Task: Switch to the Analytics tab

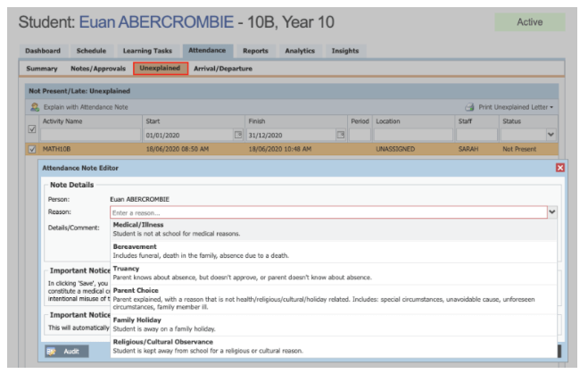Action: (300, 51)
